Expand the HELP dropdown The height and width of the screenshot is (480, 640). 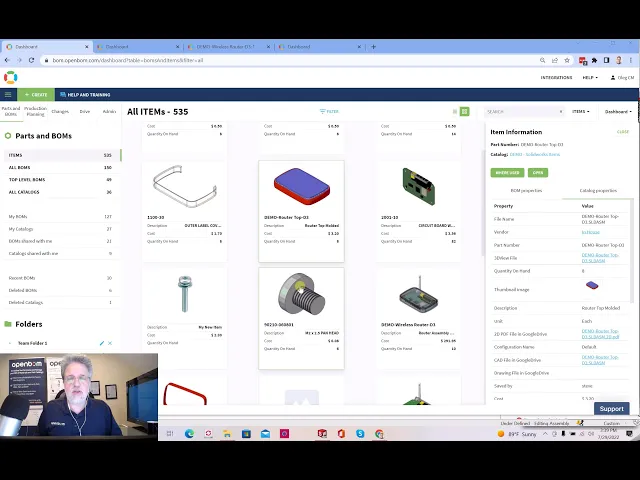590,78
